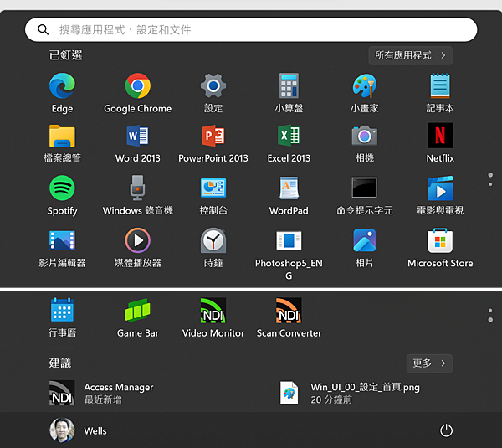Go to the next pinned apps page dot in the upper panel
This screenshot has height=448, width=502.
[x=490, y=184]
